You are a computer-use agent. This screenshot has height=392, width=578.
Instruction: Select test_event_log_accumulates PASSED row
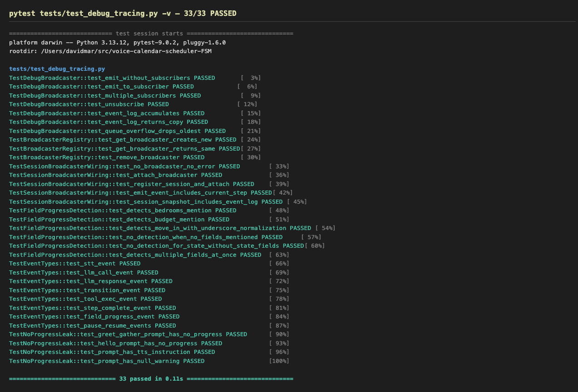(x=135, y=113)
